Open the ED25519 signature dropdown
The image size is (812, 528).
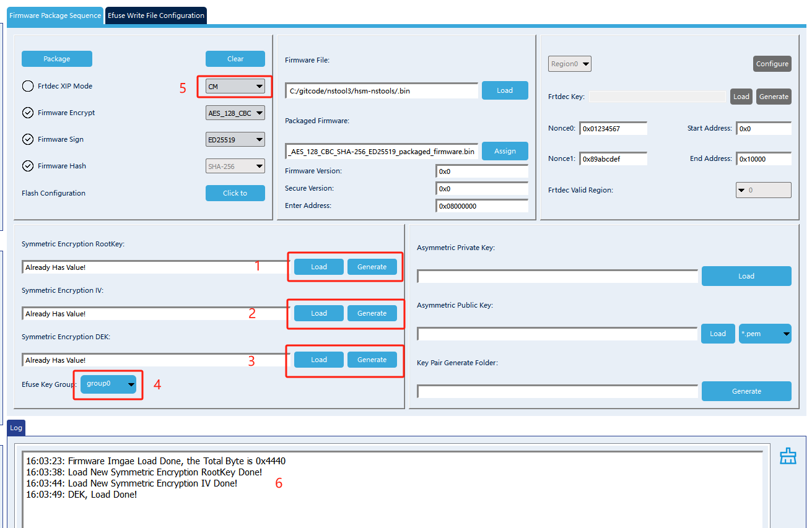[x=235, y=139]
